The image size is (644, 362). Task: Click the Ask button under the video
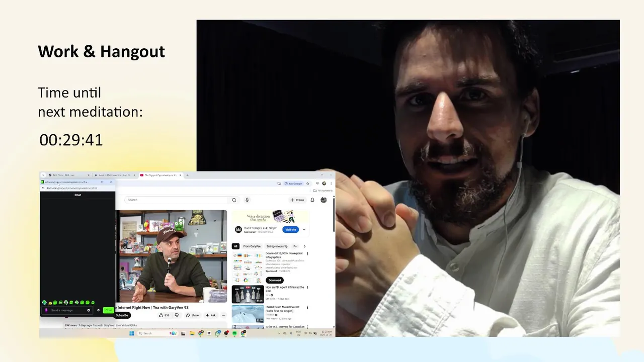pyautogui.click(x=210, y=315)
